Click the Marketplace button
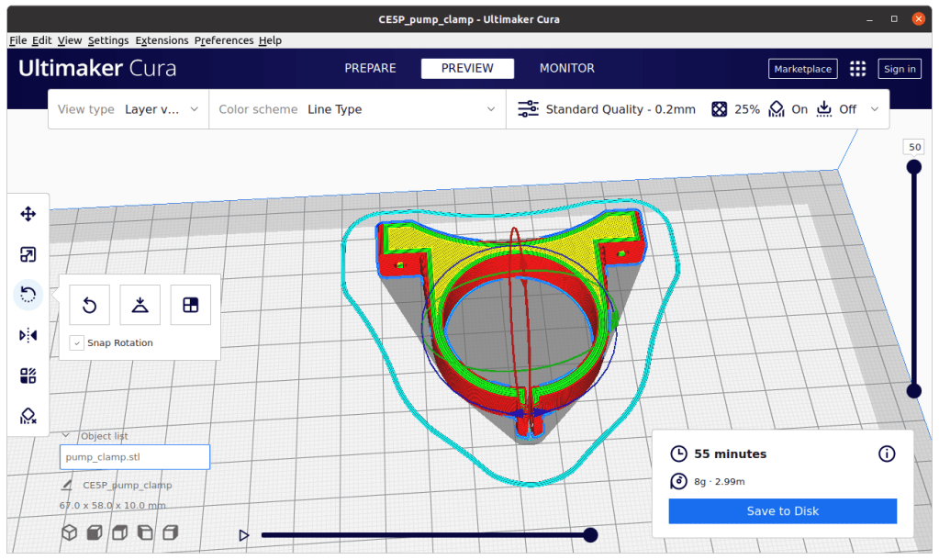The height and width of the screenshot is (560, 939). coord(802,69)
